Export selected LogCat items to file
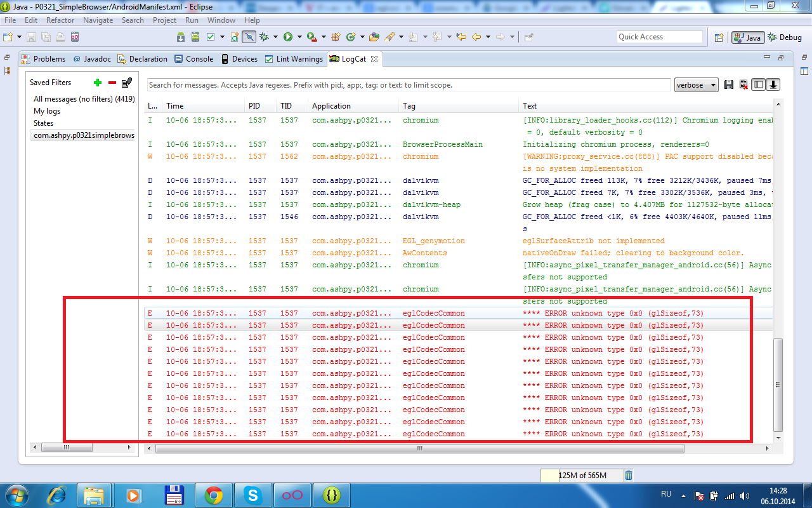812x508 pixels. pos(729,85)
